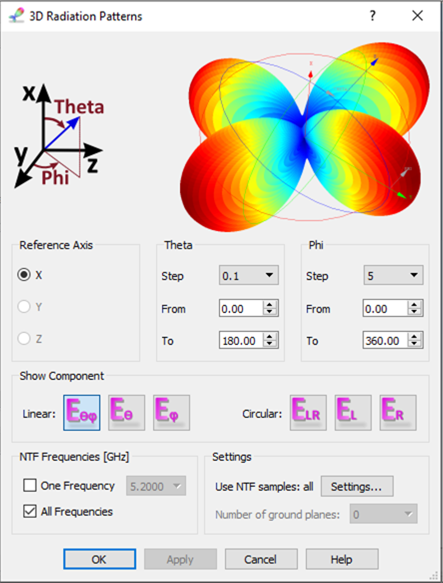Click the question mark help icon in title bar

pyautogui.click(x=372, y=16)
